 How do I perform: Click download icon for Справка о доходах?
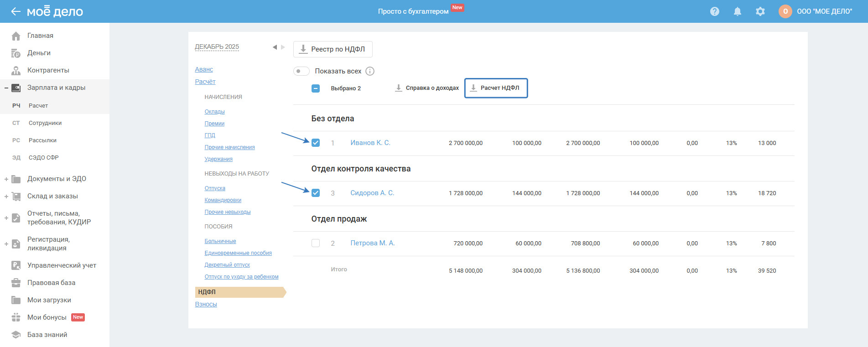pyautogui.click(x=399, y=88)
